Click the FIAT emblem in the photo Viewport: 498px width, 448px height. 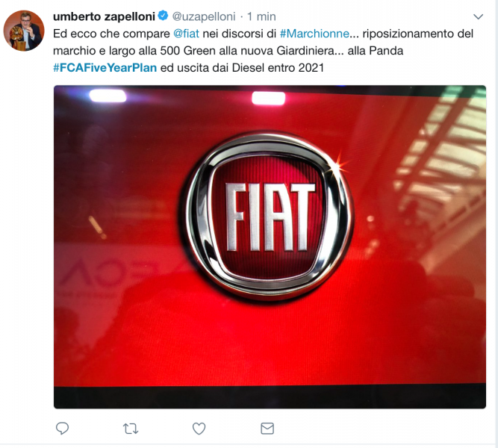(x=270, y=216)
